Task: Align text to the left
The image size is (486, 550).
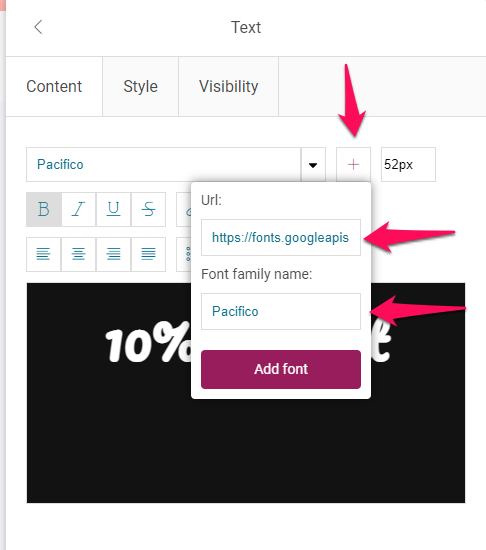Action: (x=43, y=254)
